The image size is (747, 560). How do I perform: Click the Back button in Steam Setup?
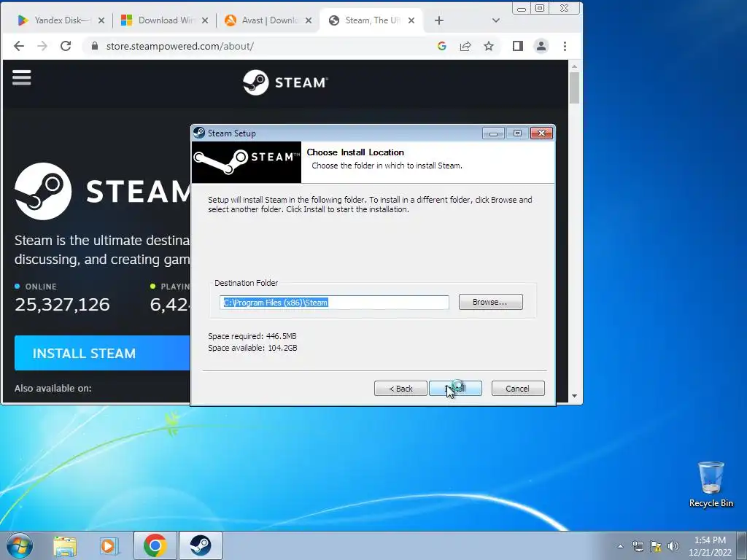pos(400,389)
